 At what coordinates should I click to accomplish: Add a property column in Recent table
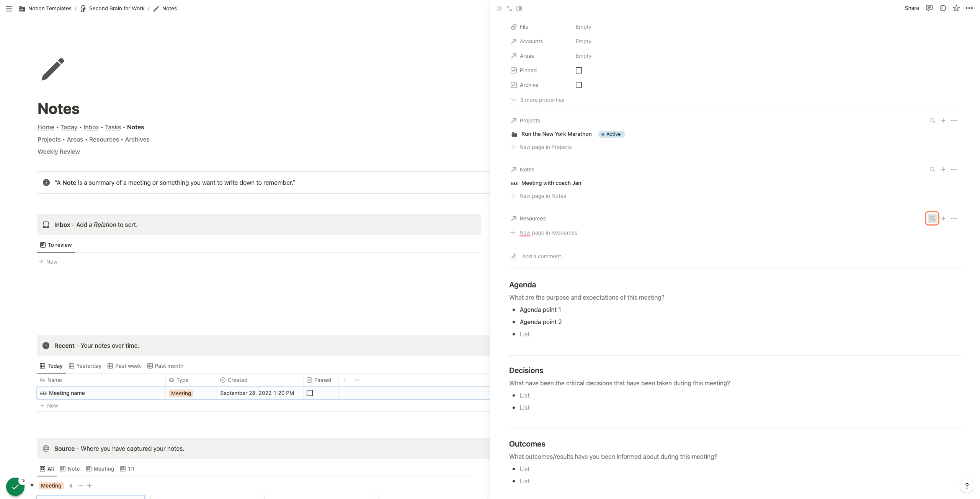click(x=345, y=380)
